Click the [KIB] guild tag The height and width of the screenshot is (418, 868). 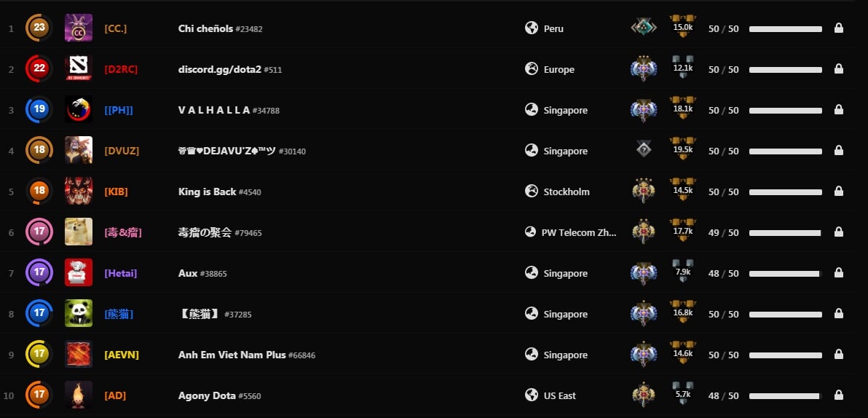116,192
